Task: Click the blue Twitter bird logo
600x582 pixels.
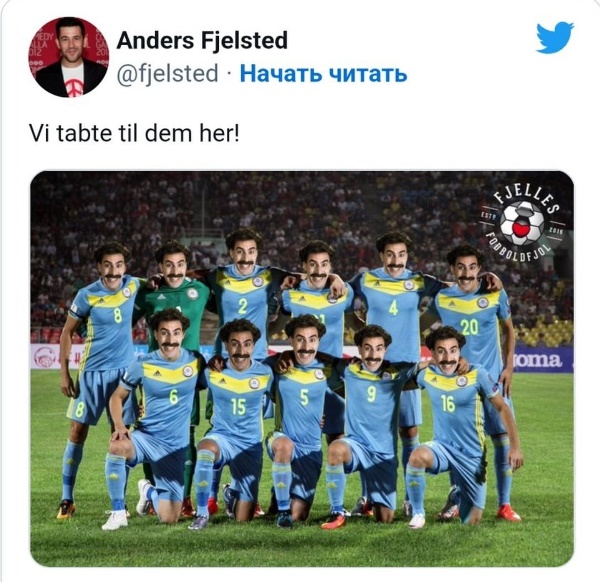Action: (554, 37)
